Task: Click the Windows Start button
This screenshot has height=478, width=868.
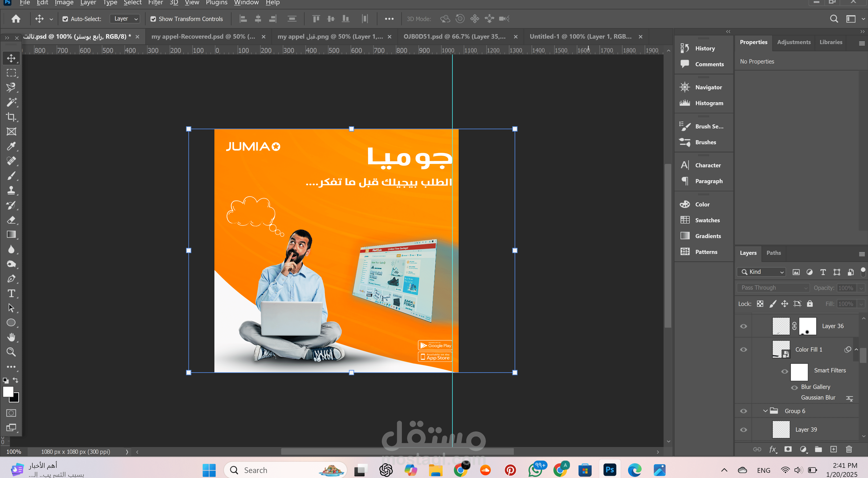Action: 209,470
